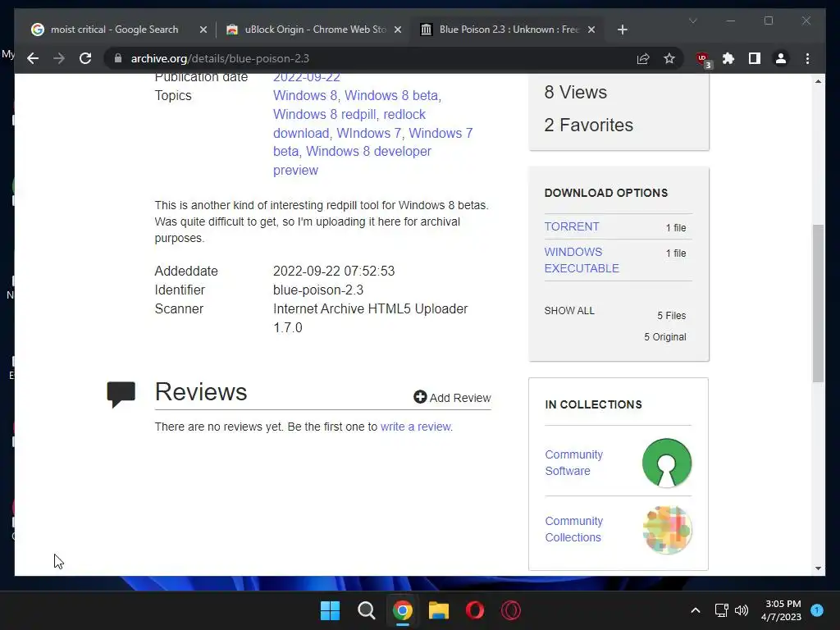This screenshot has height=630, width=840.
Task: Open Windows taskbar Search
Action: click(367, 610)
